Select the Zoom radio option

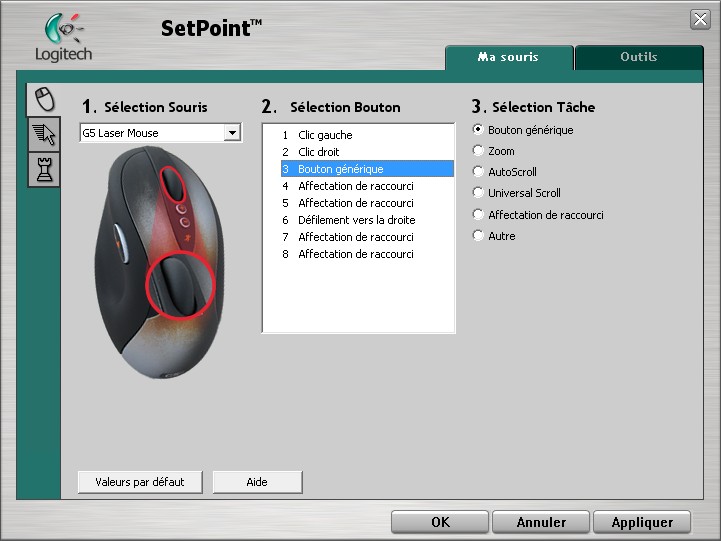(494, 151)
